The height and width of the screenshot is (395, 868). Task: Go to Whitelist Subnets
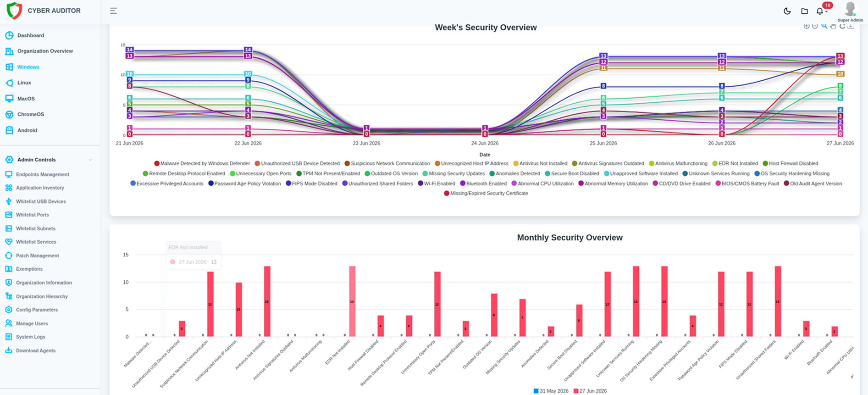(36, 228)
